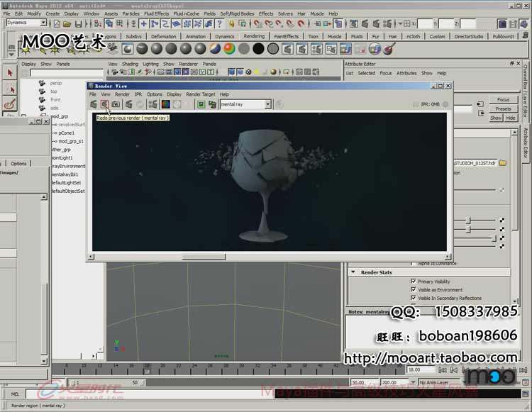Click the black sphere shader shelf icon
The image size is (532, 412).
click(258, 49)
